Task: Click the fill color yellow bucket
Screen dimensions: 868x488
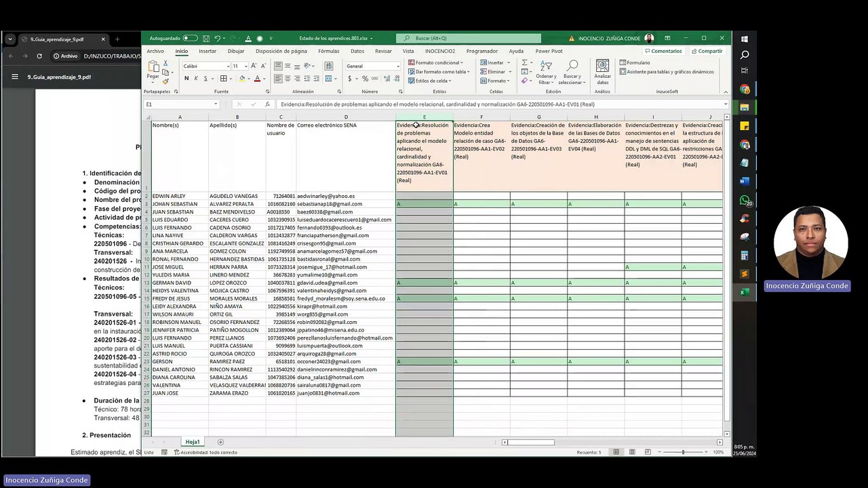Action: 241,79
